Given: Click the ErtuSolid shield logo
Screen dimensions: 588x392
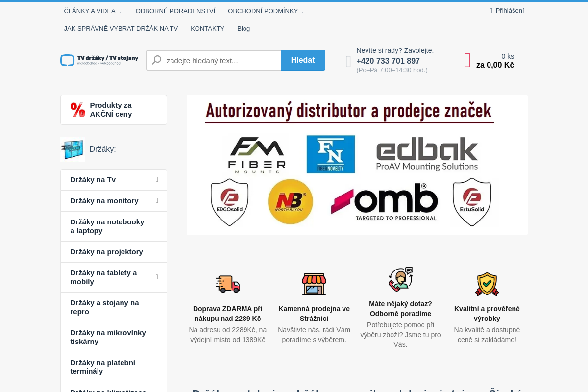Looking at the screenshot, I should (472, 202).
